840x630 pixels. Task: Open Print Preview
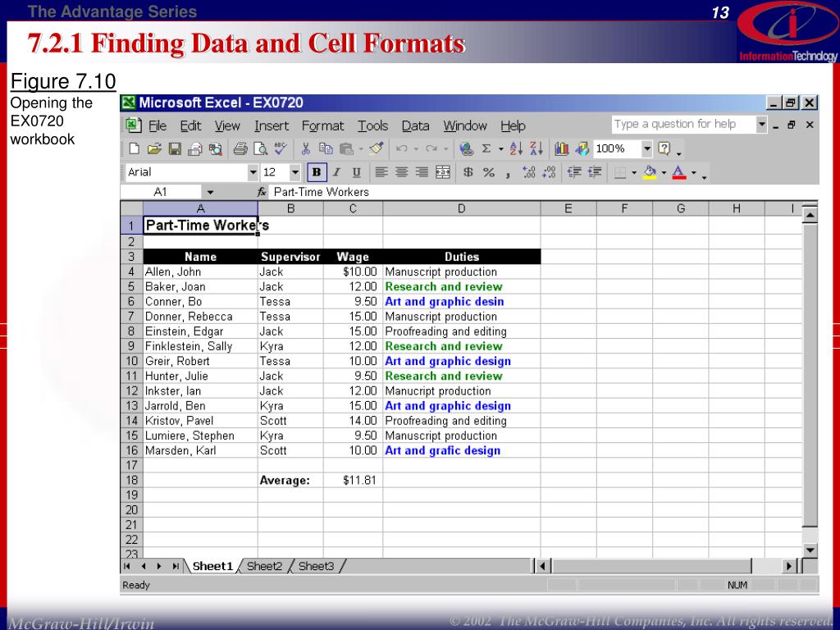point(260,149)
